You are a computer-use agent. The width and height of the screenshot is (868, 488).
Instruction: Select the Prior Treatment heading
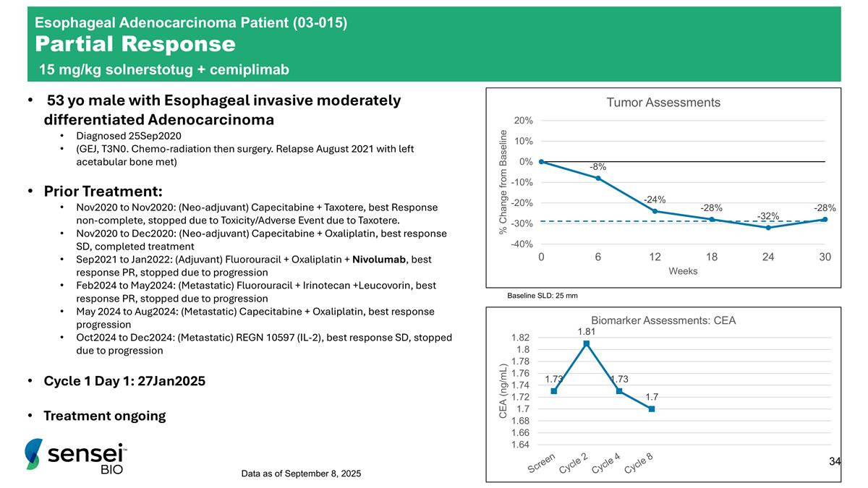click(x=103, y=192)
